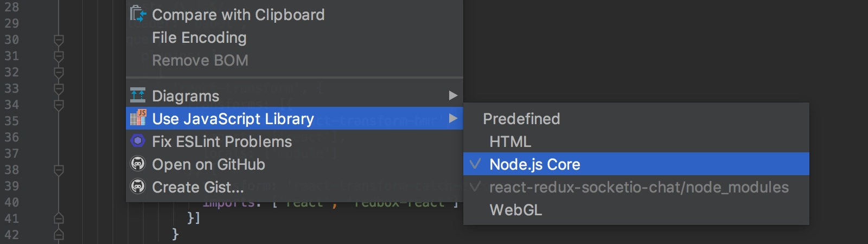Image resolution: width=868 pixels, height=244 pixels.
Task: Click the GitHub icon beside Create Gist
Action: pos(138,187)
